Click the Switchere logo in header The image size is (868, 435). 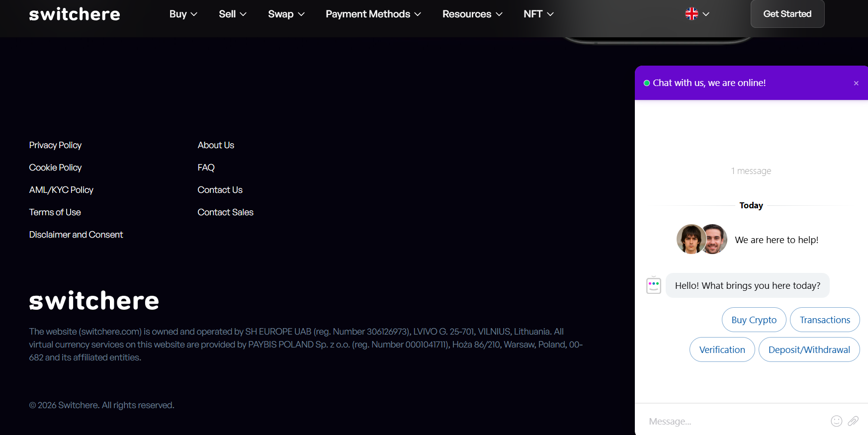coord(75,14)
